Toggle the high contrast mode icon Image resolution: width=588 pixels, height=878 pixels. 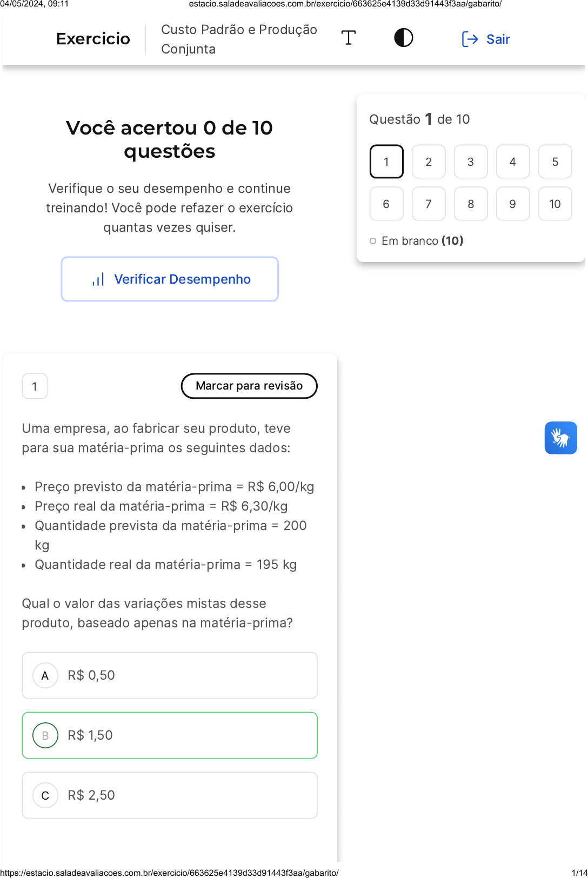[x=403, y=38]
